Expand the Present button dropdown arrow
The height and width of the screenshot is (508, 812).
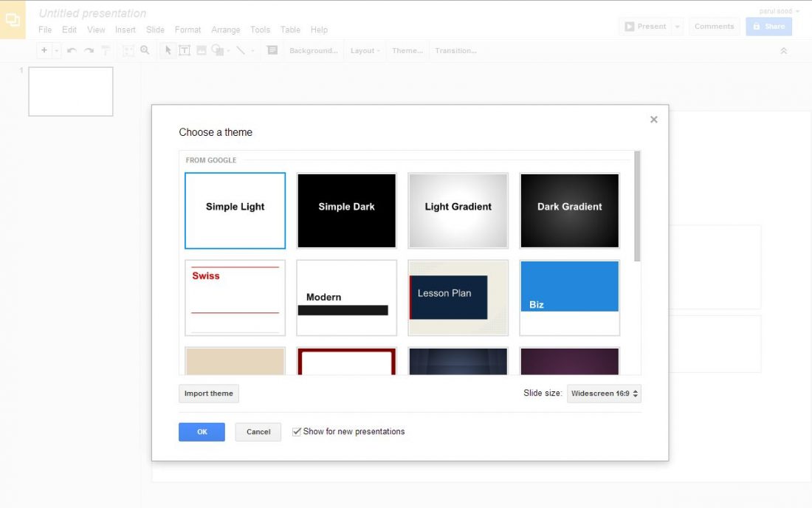click(678, 27)
